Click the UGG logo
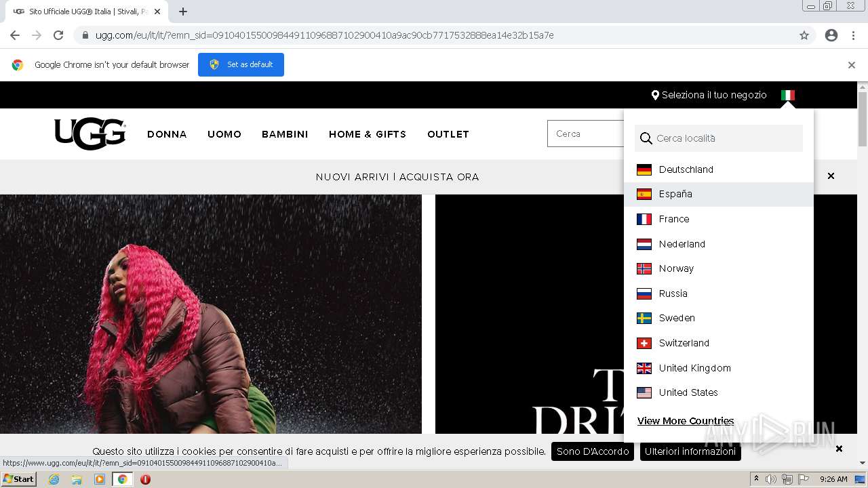The height and width of the screenshot is (488, 868). (x=90, y=134)
